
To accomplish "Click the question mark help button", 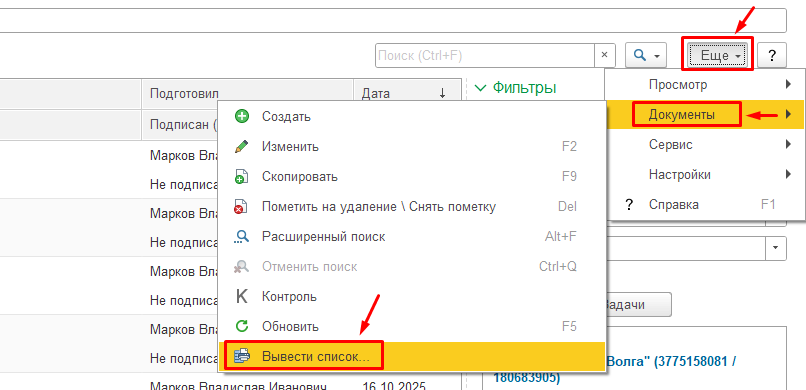I will pos(772,55).
